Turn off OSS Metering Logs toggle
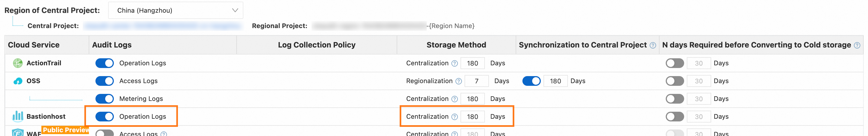 pos(104,99)
